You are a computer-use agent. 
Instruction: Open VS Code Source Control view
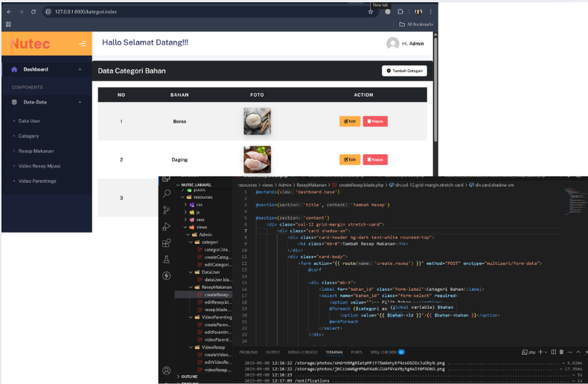click(x=167, y=210)
